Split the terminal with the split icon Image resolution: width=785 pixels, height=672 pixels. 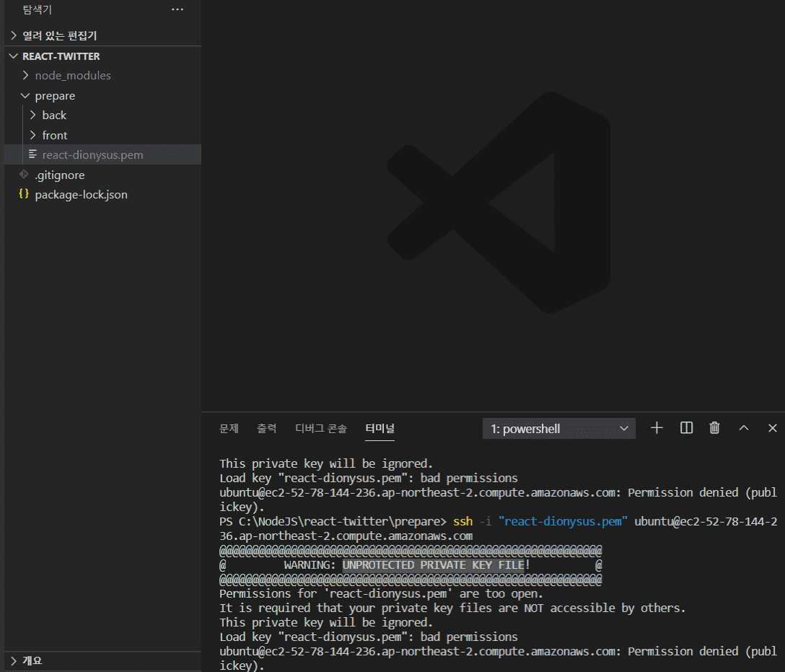[686, 428]
